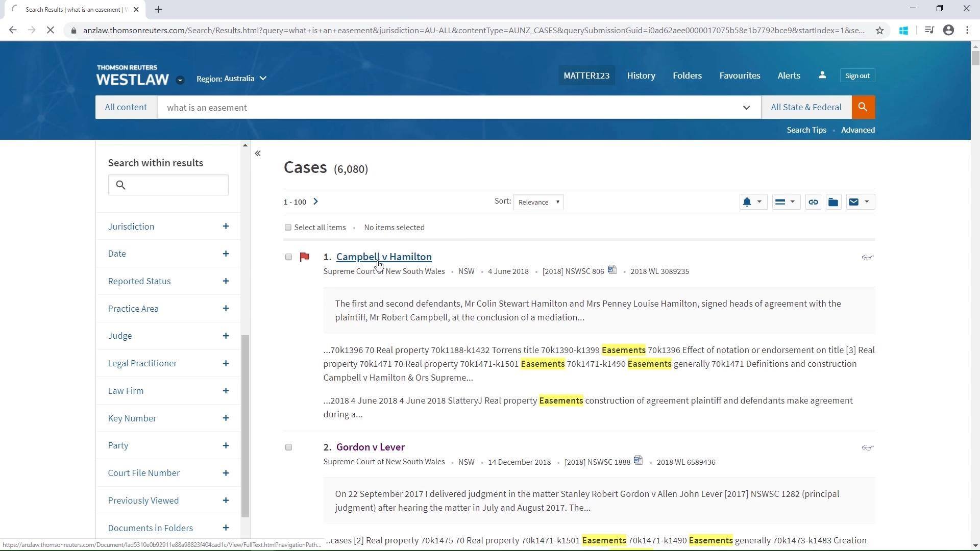Open Search Tips link
Screen dimensions: 980x551
coord(806,130)
